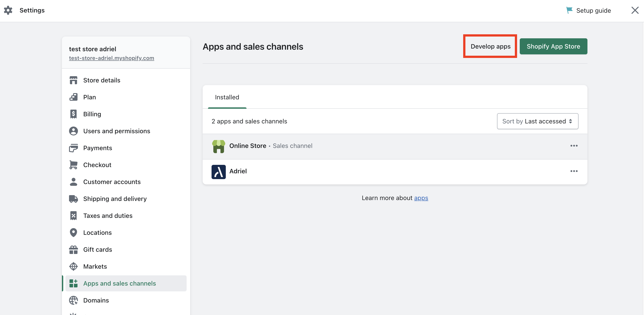
Task: Open Checkout settings
Action: (126, 165)
